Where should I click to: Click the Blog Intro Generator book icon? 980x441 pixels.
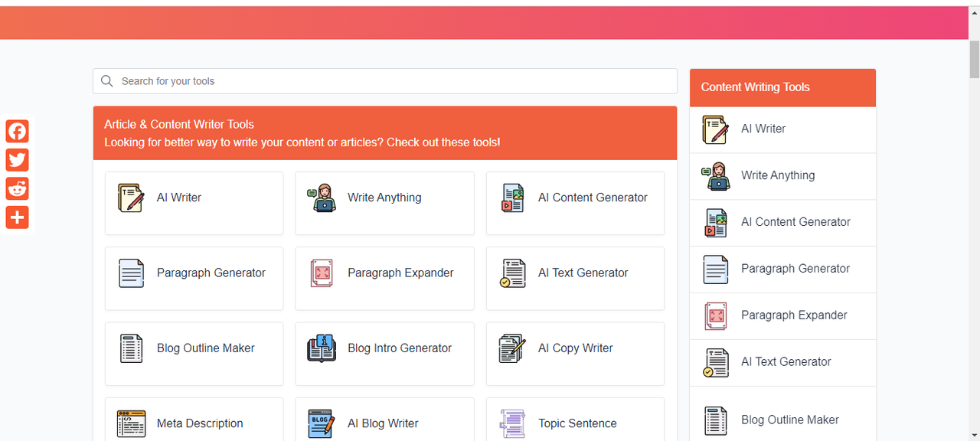(x=322, y=348)
